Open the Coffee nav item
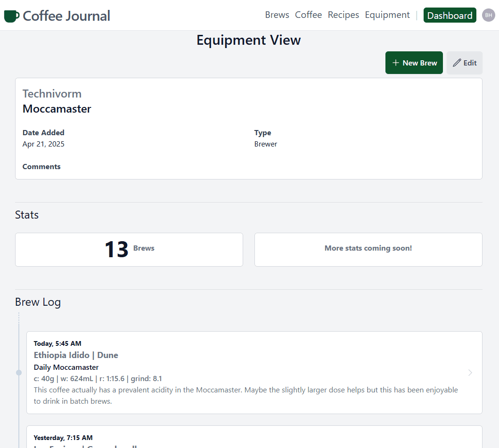Screen dimensions: 499x448 coord(308,15)
